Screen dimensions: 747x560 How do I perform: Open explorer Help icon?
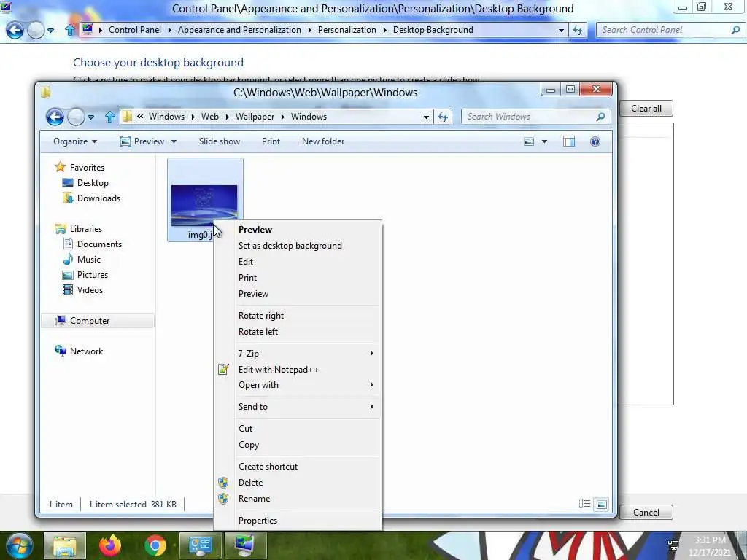coord(595,141)
